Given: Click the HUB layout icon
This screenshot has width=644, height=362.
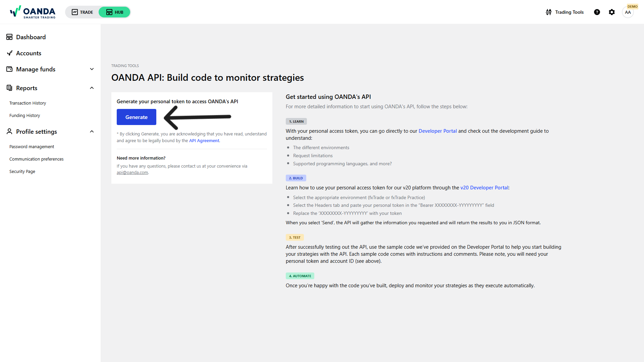Looking at the screenshot, I should tap(109, 12).
